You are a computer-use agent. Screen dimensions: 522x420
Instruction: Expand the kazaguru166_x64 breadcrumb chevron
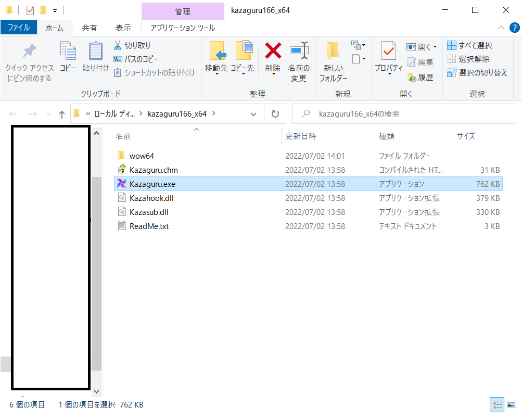(x=214, y=113)
